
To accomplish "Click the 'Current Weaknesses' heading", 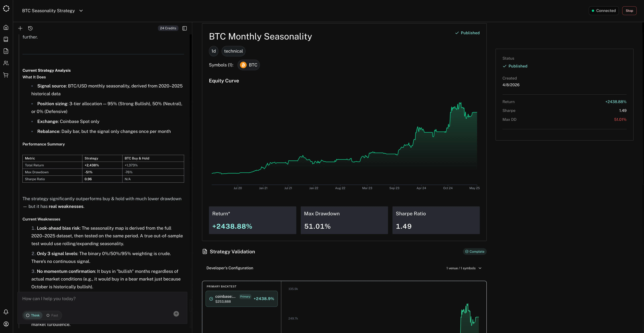I will (x=41, y=219).
